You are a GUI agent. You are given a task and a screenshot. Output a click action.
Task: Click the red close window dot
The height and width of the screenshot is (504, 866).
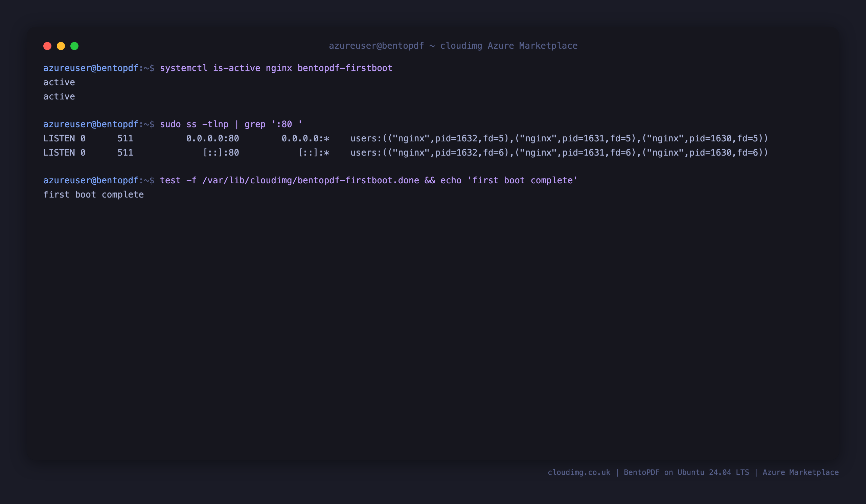tap(47, 46)
